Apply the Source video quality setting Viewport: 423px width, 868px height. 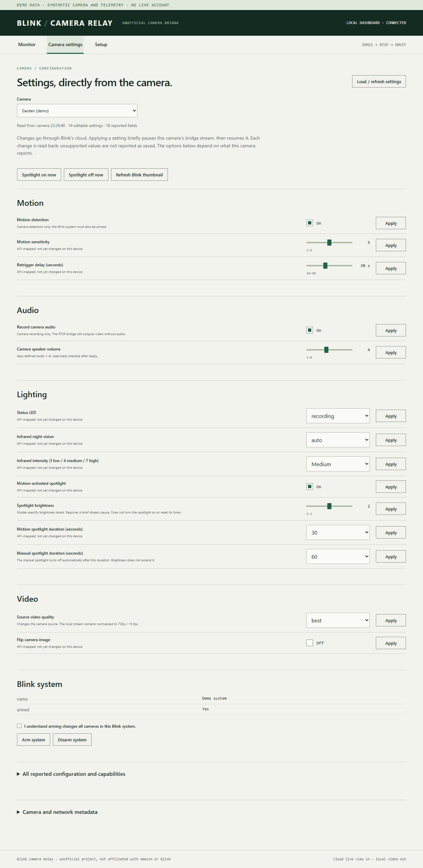point(391,620)
